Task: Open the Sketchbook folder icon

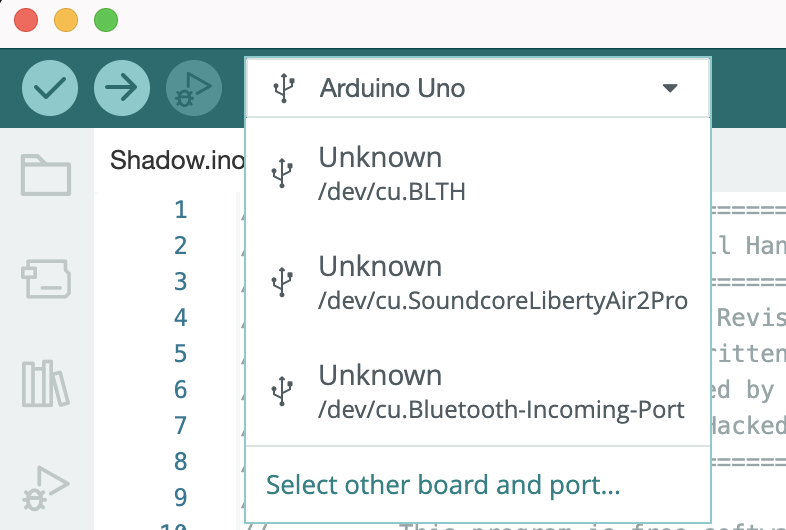Action: [46, 175]
